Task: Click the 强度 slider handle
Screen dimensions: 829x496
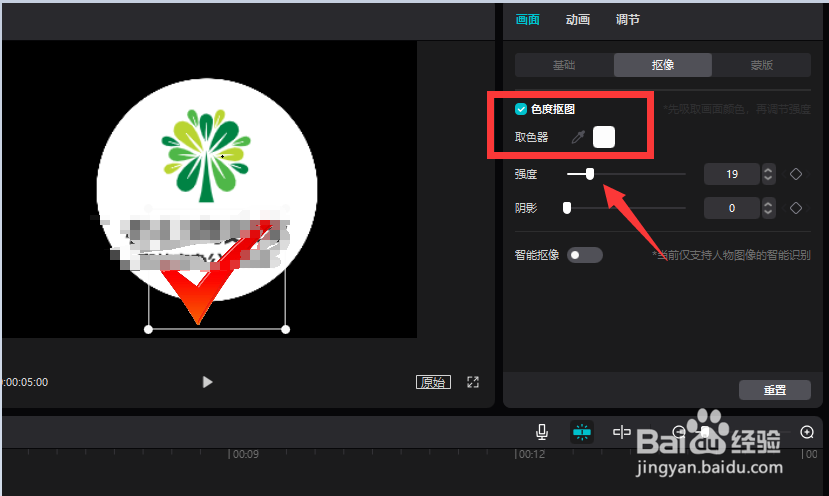Action: tap(590, 174)
